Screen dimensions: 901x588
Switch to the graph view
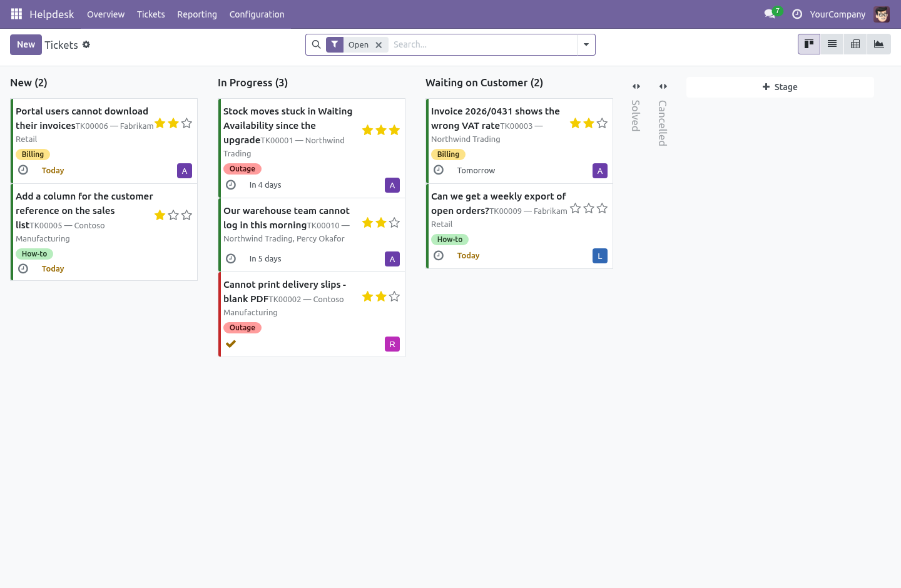[879, 44]
